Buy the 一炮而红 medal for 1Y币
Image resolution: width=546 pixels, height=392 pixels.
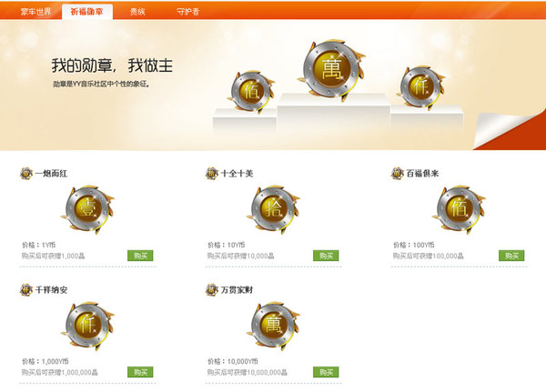[140, 256]
